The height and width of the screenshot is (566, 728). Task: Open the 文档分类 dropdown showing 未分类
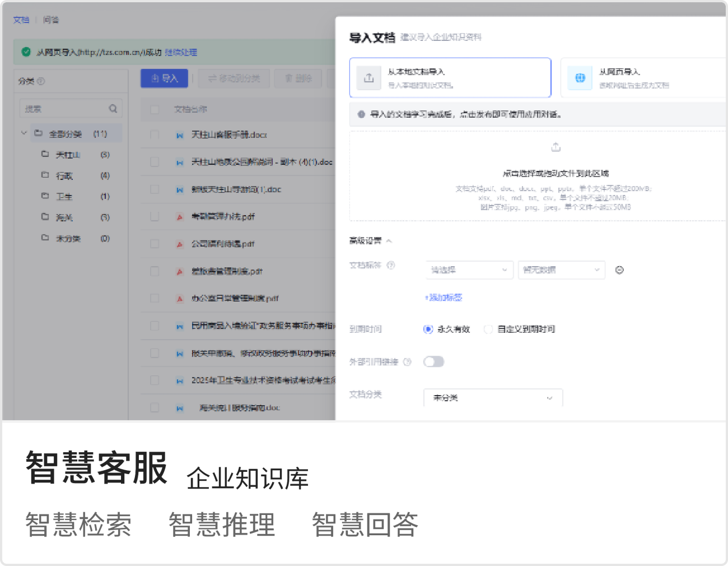tap(493, 398)
